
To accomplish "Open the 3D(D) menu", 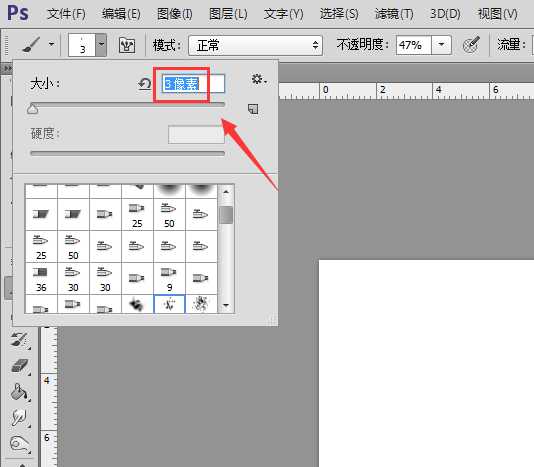I will coord(445,14).
